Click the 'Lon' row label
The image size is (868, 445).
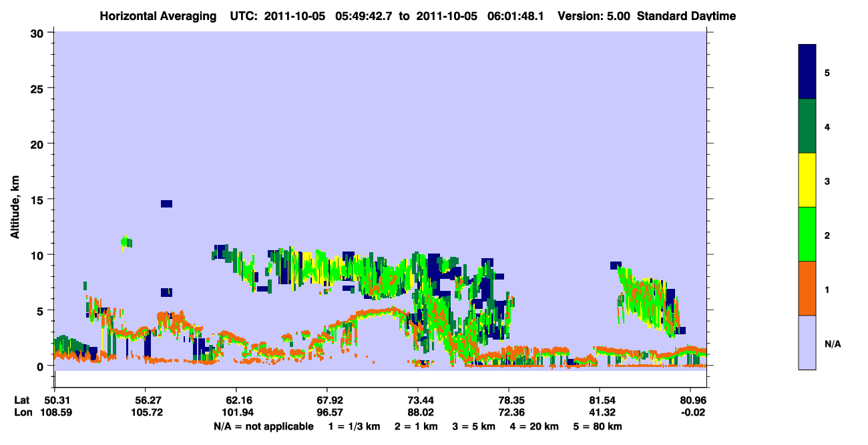[x=23, y=412]
